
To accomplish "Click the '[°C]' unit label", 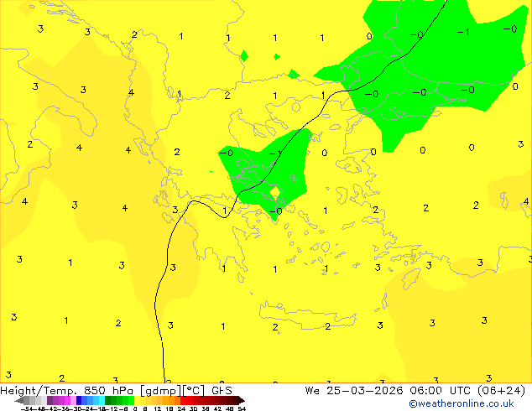I will click(194, 391).
